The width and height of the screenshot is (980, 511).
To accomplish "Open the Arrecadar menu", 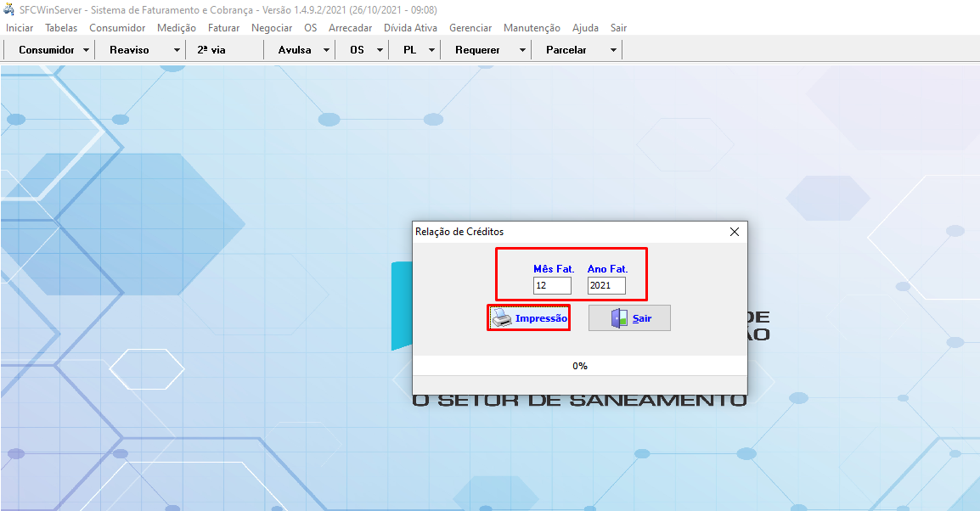I will (350, 28).
